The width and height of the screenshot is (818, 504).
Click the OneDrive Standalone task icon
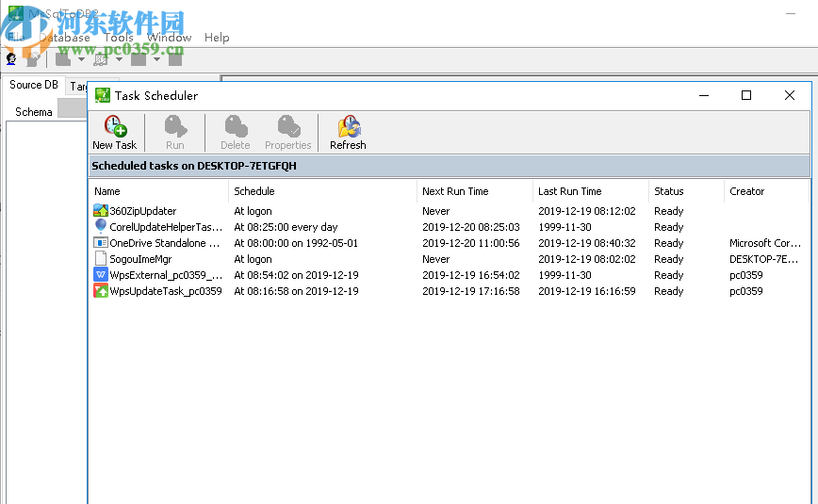[101, 243]
